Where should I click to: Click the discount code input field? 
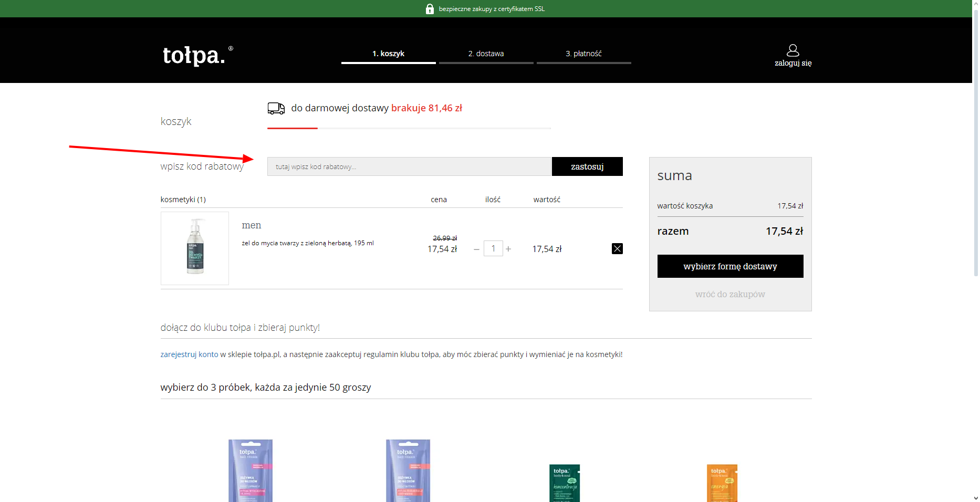409,166
